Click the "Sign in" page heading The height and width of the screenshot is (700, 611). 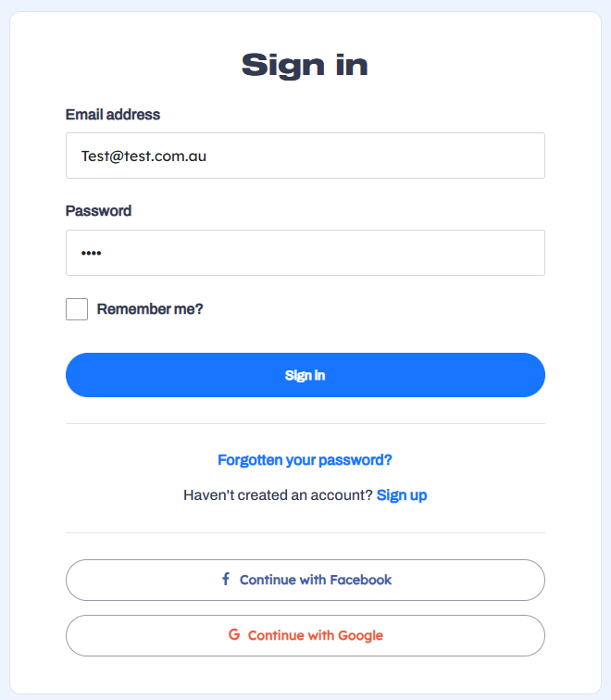pos(305,65)
